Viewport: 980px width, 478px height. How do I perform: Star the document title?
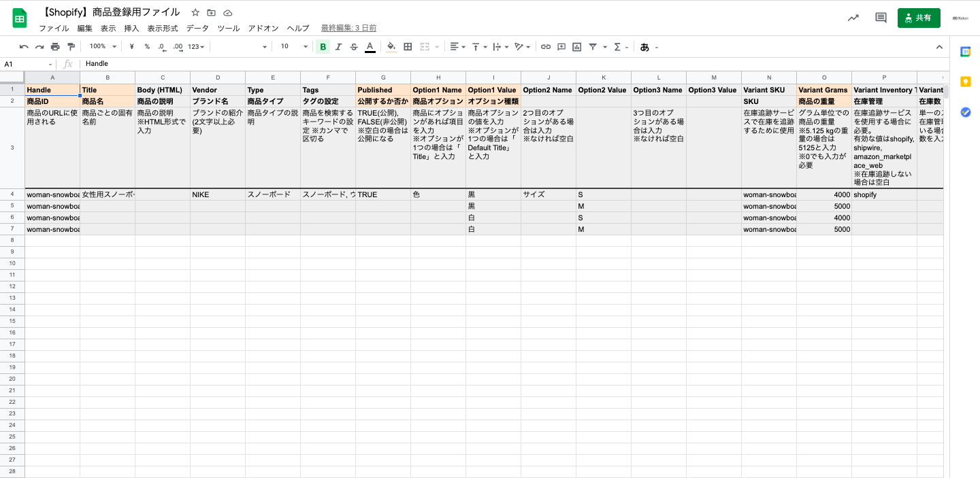click(195, 13)
